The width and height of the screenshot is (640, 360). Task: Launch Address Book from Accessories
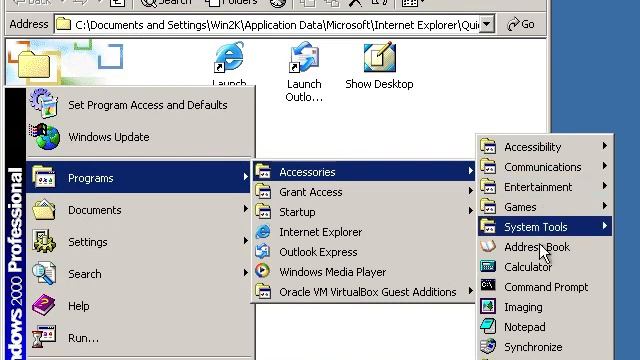click(x=545, y=247)
